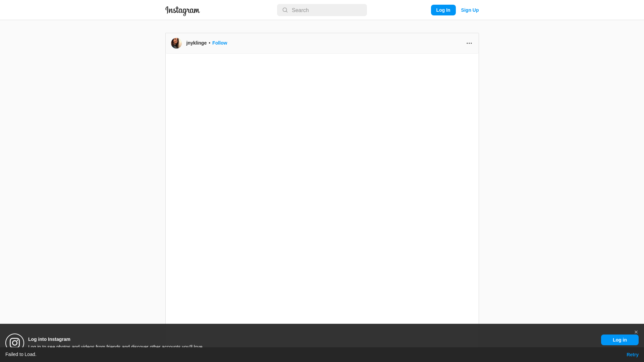Follow the jnyklinge account
Viewport: 644px width, 362px height.
[x=220, y=43]
